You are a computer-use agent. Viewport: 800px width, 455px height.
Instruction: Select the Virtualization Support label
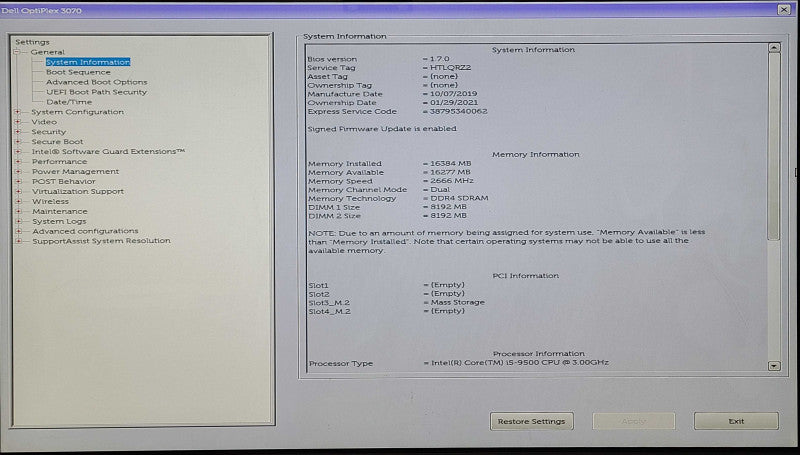click(78, 191)
